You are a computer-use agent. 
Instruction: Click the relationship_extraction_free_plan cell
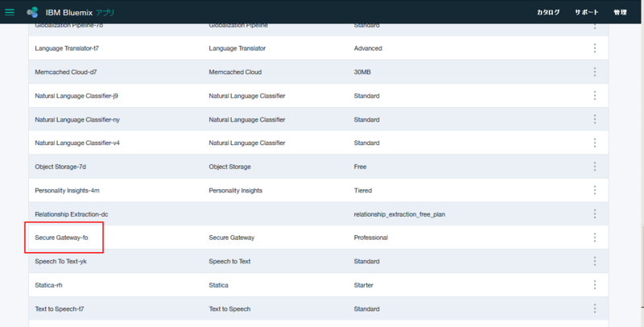pyautogui.click(x=399, y=214)
